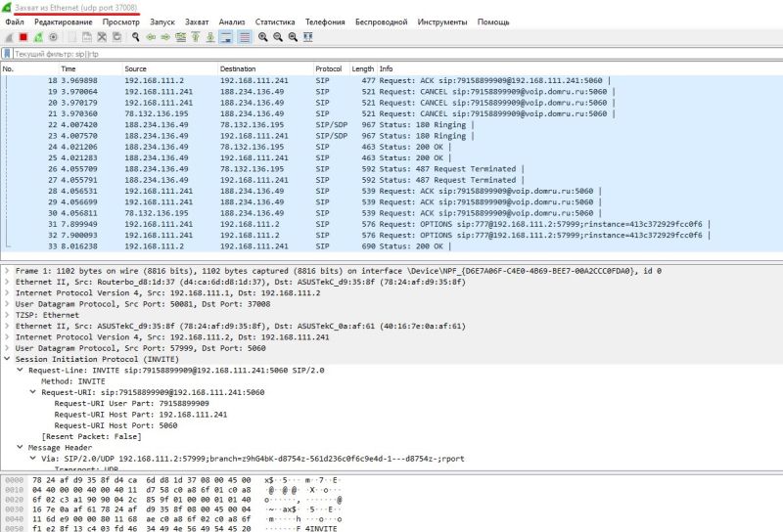Collapse Session Initiation Protocol (INVITE) tree

pyautogui.click(x=7, y=359)
